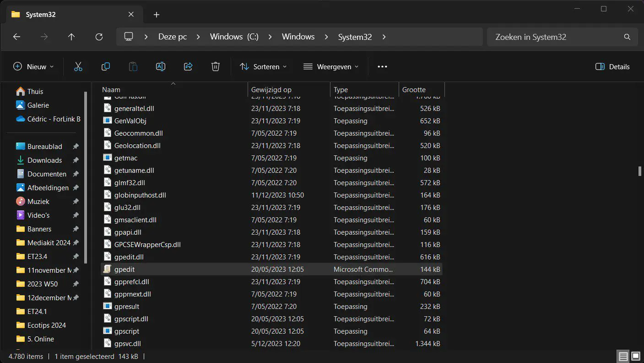Switch to details list view icon in status bar
644x363 pixels.
click(622, 356)
